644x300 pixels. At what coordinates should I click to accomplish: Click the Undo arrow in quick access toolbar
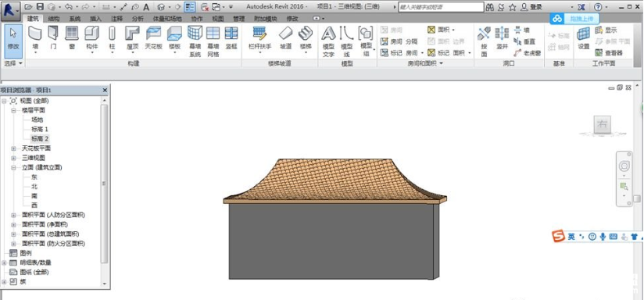coord(69,7)
